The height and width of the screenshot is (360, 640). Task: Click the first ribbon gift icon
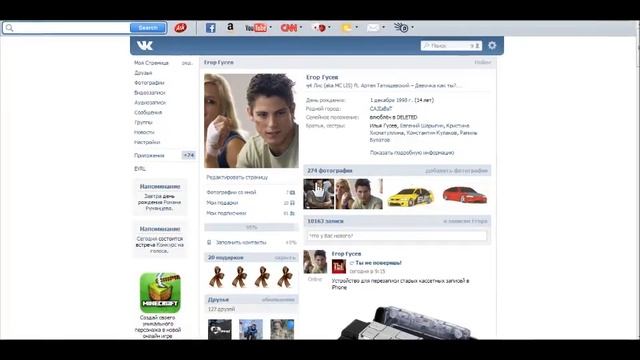[216, 277]
